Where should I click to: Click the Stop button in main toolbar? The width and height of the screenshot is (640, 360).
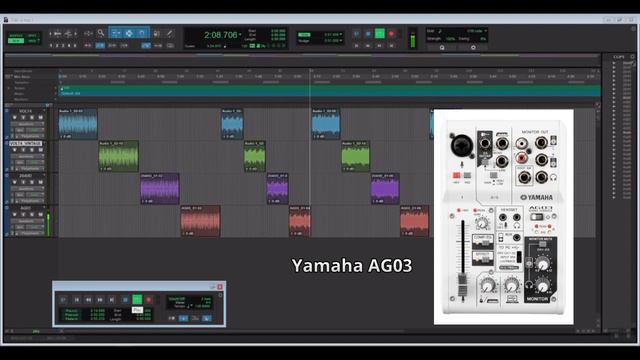(x=368, y=34)
